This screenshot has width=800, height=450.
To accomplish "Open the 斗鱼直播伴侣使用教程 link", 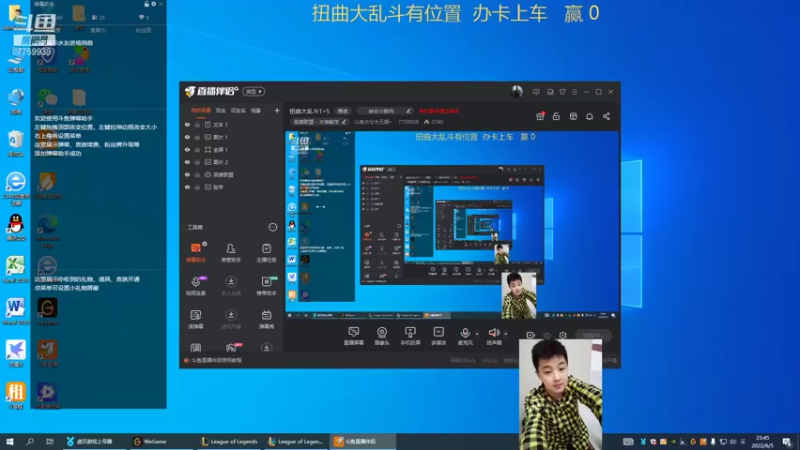I will point(216,360).
